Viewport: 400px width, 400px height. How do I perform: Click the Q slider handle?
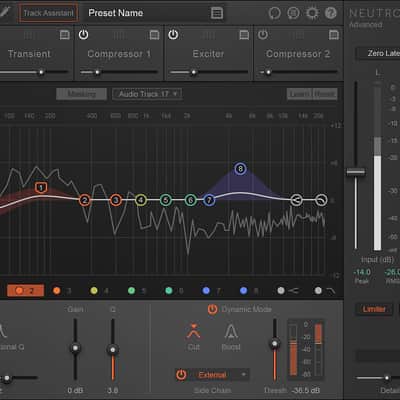pos(113,350)
